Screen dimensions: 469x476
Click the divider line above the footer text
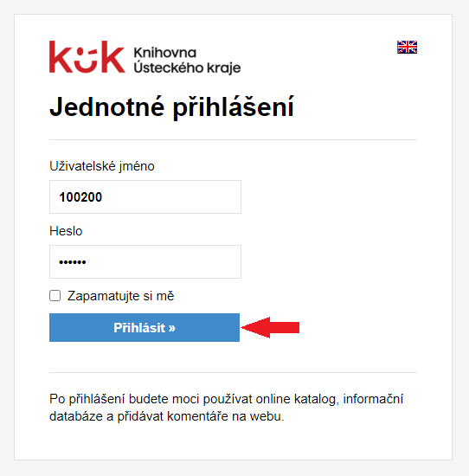click(x=233, y=372)
